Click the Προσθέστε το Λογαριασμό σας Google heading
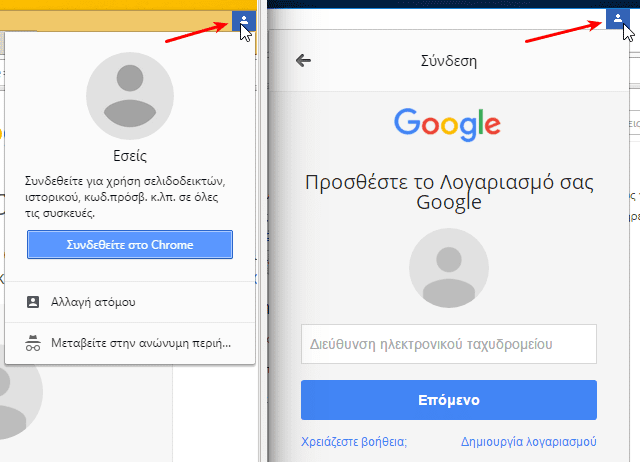The image size is (640, 462). 449,192
